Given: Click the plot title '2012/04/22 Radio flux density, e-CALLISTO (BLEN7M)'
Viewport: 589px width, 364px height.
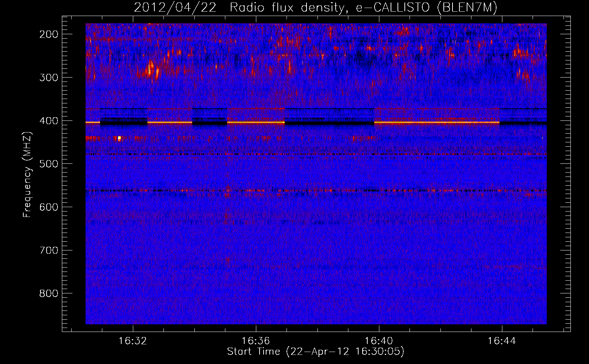Looking at the screenshot, I should click(x=315, y=7).
